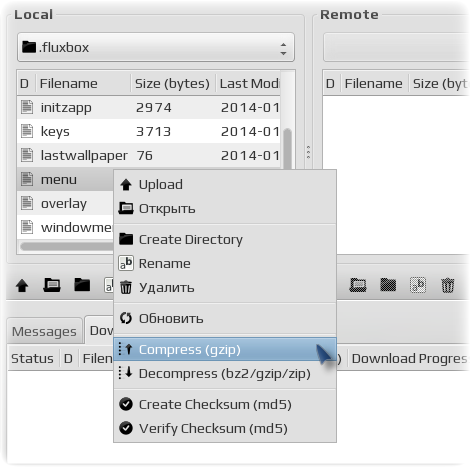Click the Upload arrow icon in local toolbar

pyautogui.click(x=22, y=286)
